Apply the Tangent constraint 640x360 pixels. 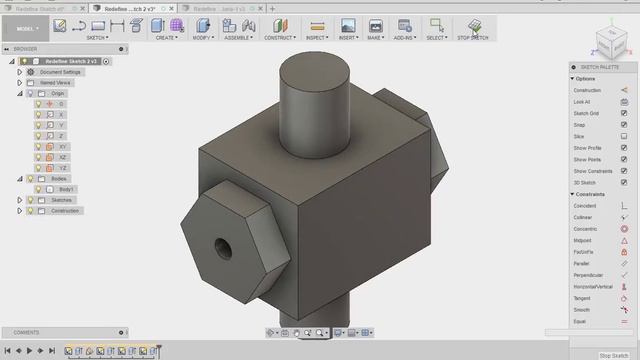624,298
